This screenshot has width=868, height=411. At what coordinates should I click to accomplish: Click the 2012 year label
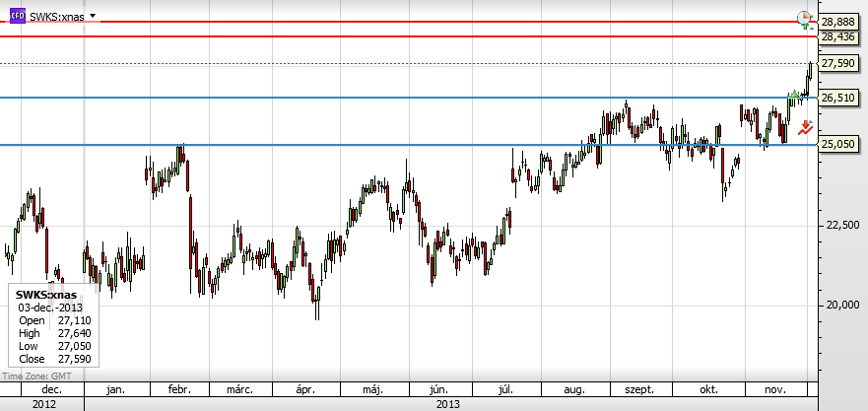click(x=43, y=404)
